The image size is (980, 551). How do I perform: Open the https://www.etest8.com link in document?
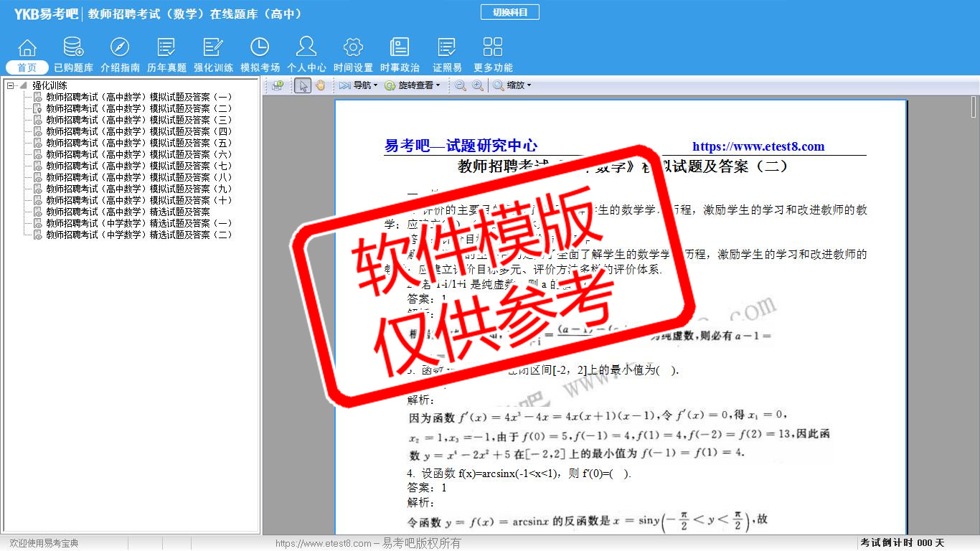coord(758,146)
